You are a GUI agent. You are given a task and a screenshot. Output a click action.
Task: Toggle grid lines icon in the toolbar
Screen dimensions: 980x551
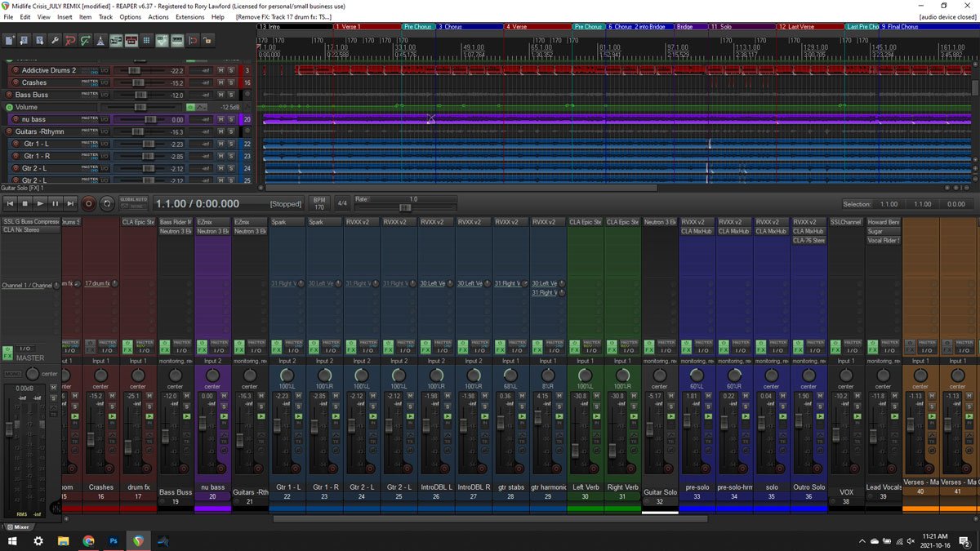click(146, 40)
